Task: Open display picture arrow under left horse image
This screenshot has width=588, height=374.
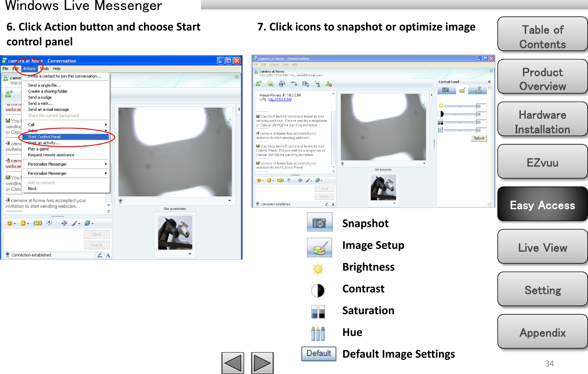Action: (x=190, y=254)
